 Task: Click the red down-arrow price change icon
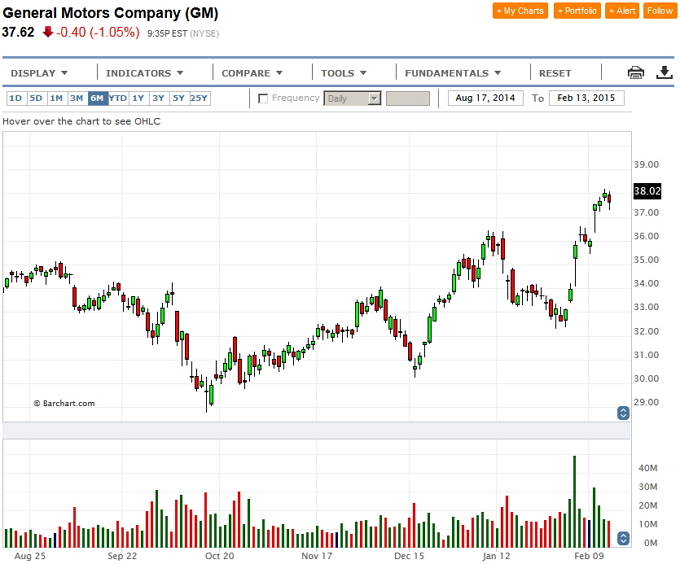click(48, 32)
